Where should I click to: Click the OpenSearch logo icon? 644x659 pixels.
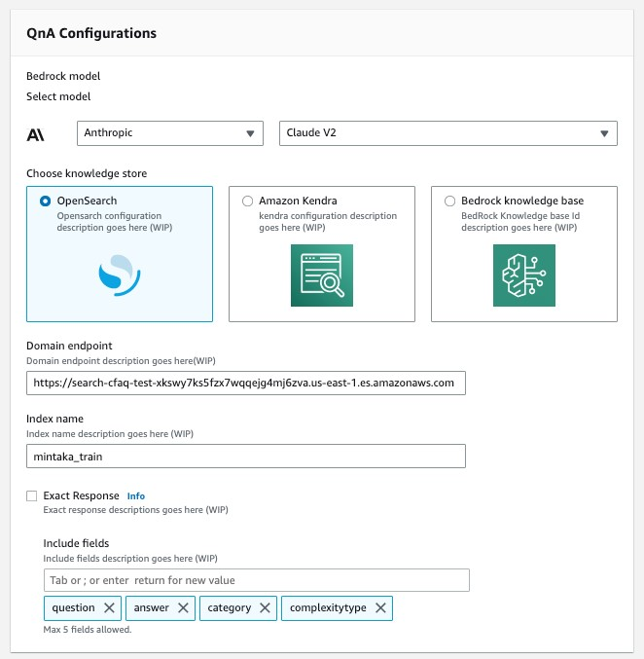point(120,274)
